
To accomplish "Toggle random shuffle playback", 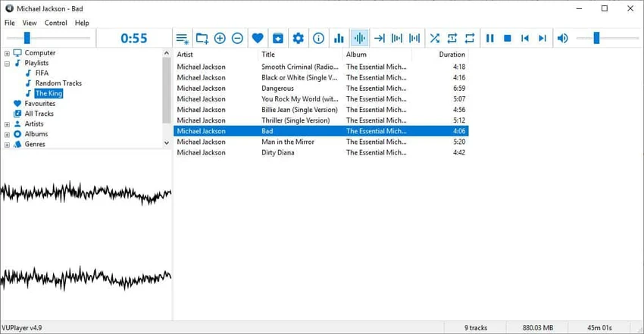I will [435, 39].
